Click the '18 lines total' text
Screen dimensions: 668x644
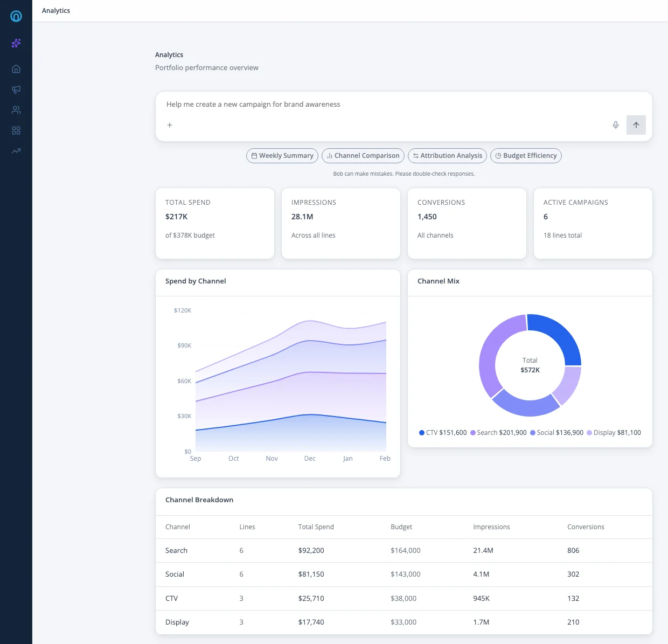pyautogui.click(x=562, y=236)
